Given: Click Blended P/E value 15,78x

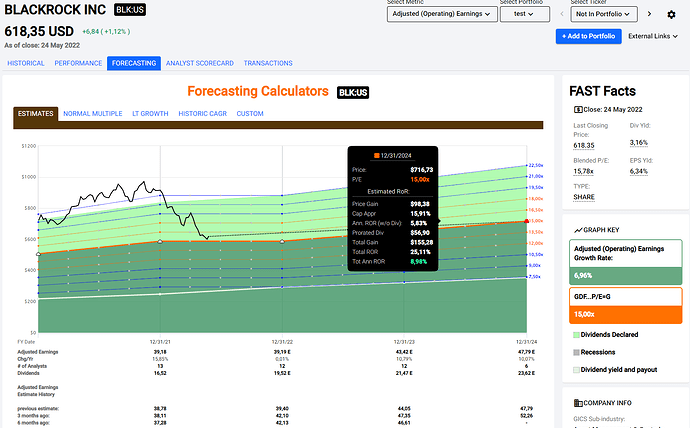Looking at the screenshot, I should click(584, 172).
